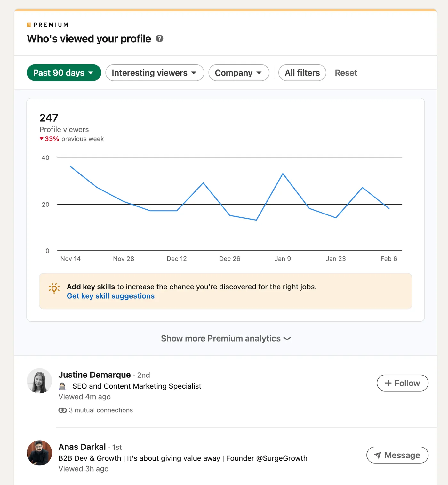The height and width of the screenshot is (485, 448).
Task: Click the lightbulb tip icon
Action: pos(54,288)
